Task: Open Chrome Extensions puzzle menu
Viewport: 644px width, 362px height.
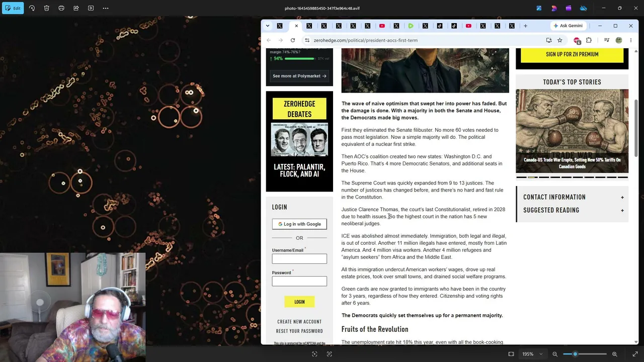Action: click(589, 40)
